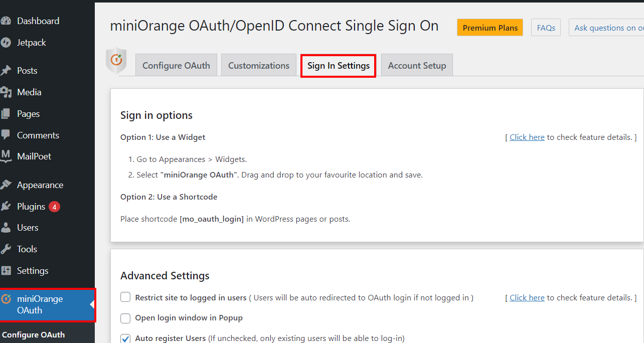Click the Posts pushpin icon
644x343 pixels.
[x=6, y=71]
